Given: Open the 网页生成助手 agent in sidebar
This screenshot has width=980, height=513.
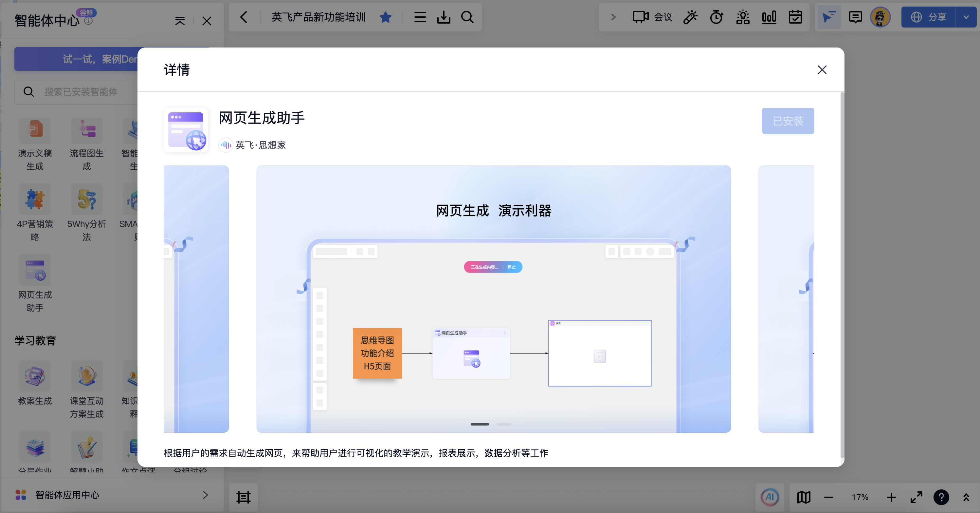Looking at the screenshot, I should (x=35, y=284).
